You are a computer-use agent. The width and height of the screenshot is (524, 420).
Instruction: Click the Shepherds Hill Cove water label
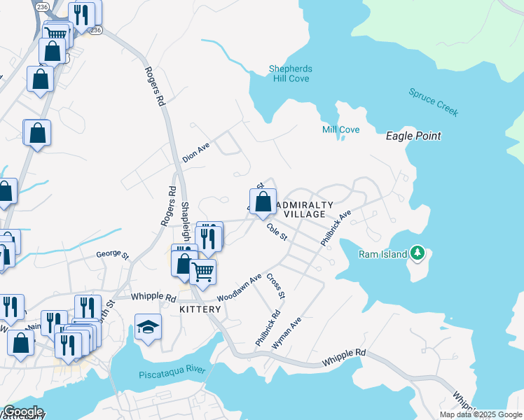(291, 73)
